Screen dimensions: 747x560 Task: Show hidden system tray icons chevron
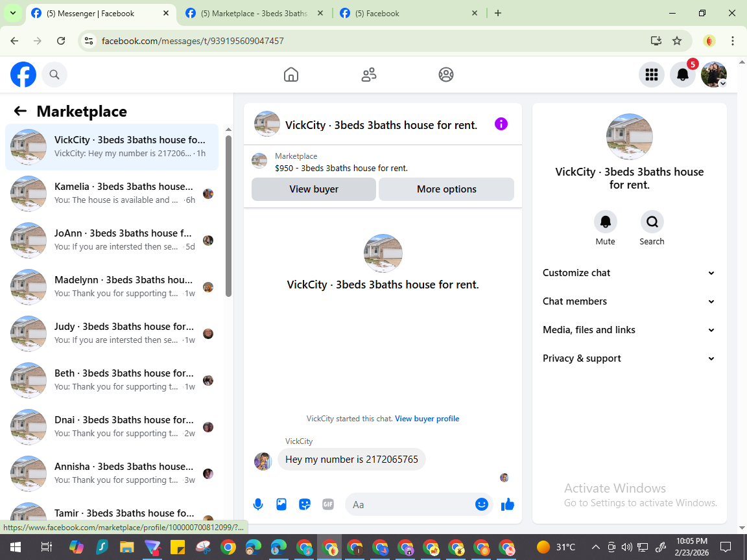click(595, 547)
